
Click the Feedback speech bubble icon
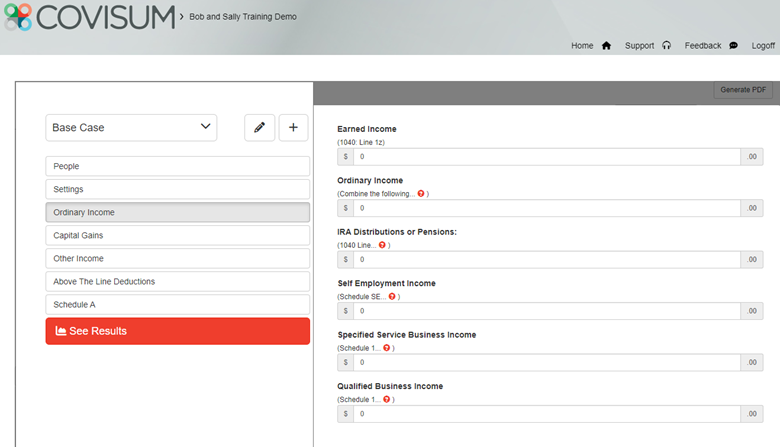point(733,46)
